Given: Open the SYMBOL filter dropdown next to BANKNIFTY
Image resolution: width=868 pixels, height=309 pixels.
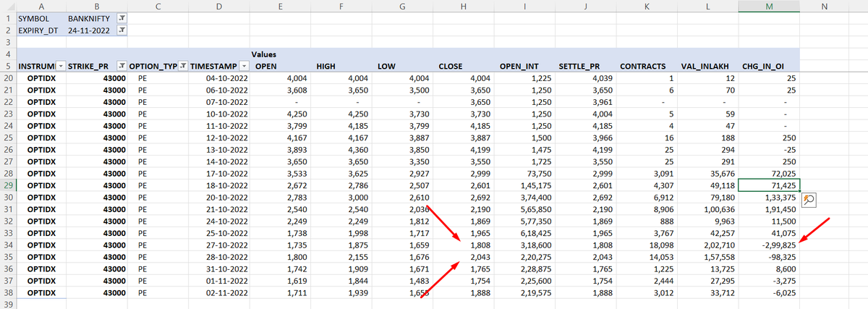Looking at the screenshot, I should (122, 17).
